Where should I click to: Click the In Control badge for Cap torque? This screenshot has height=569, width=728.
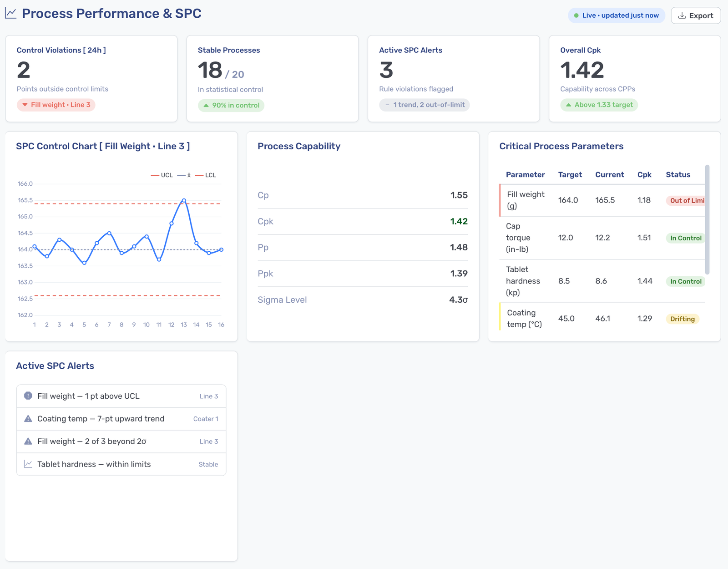[686, 238]
